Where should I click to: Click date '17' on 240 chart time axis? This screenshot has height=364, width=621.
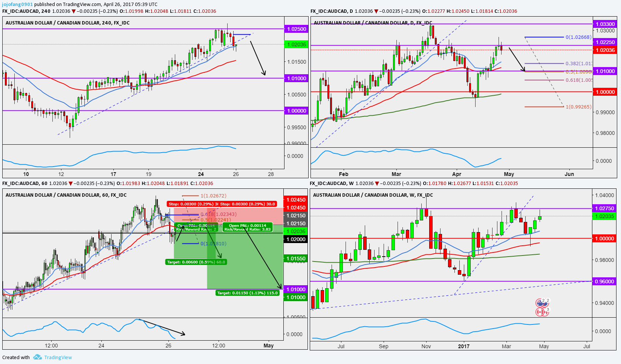(x=113, y=174)
